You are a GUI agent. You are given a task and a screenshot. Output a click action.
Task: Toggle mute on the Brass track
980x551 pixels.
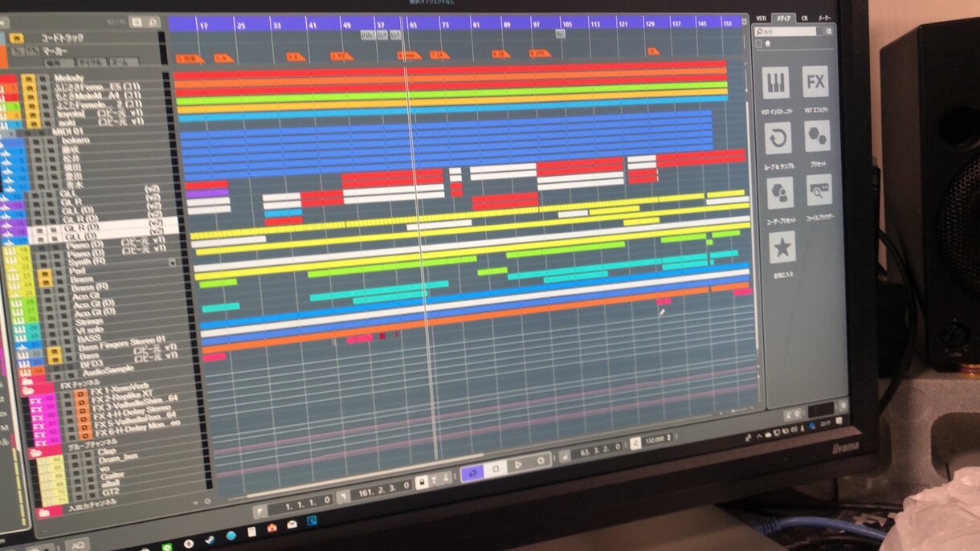point(45,282)
